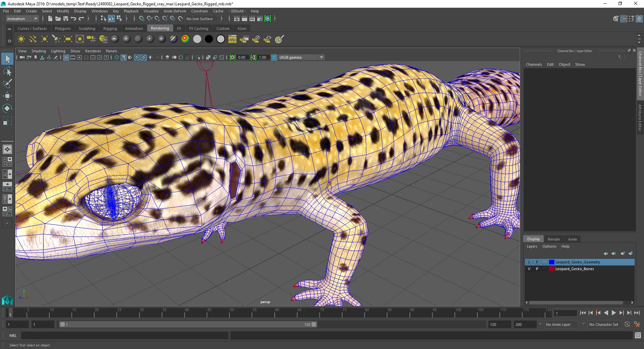Toggle textured display in viewport toolbar
This screenshot has width=644, height=349.
tap(144, 57)
